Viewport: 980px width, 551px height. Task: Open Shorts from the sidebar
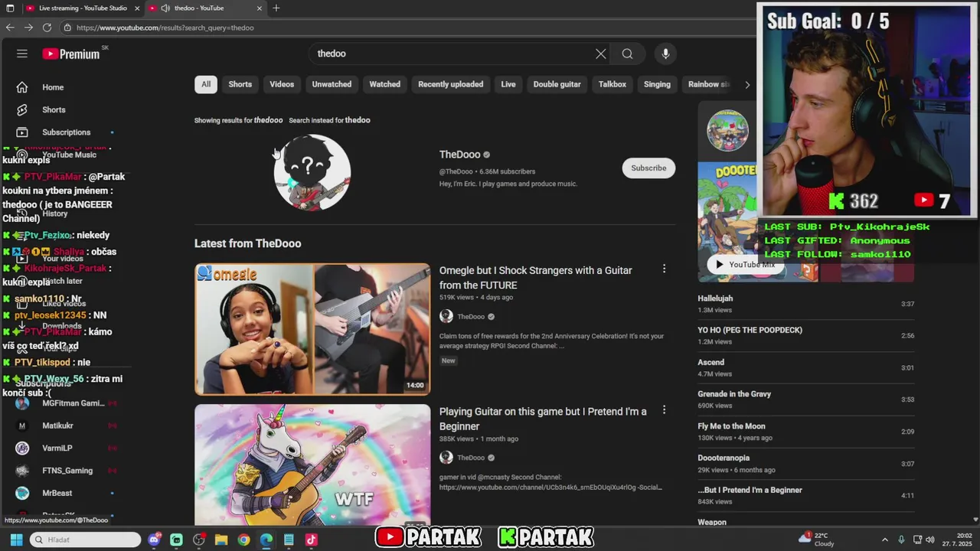[54, 109]
